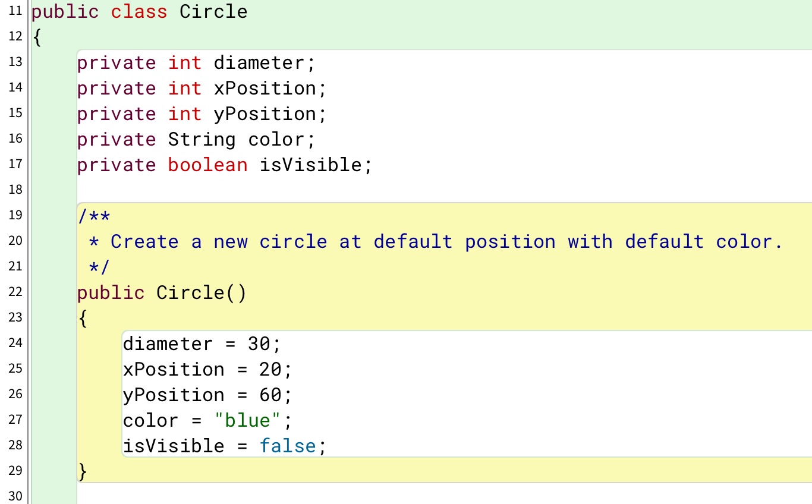Click the opening brace on line 12
The width and height of the screenshot is (812, 504).
pyautogui.click(x=37, y=38)
